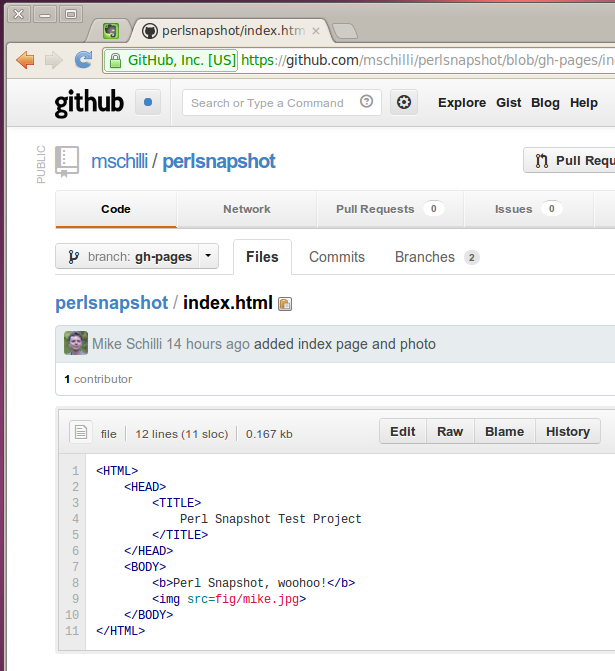
Task: Click the '0.167 kb' file size text
Action: pos(269,434)
